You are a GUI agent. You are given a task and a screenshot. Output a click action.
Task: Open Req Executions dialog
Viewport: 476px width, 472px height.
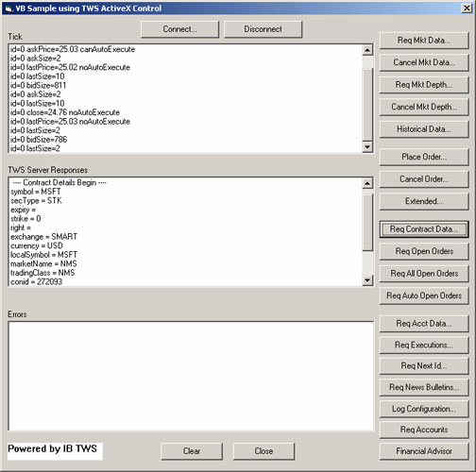point(424,345)
